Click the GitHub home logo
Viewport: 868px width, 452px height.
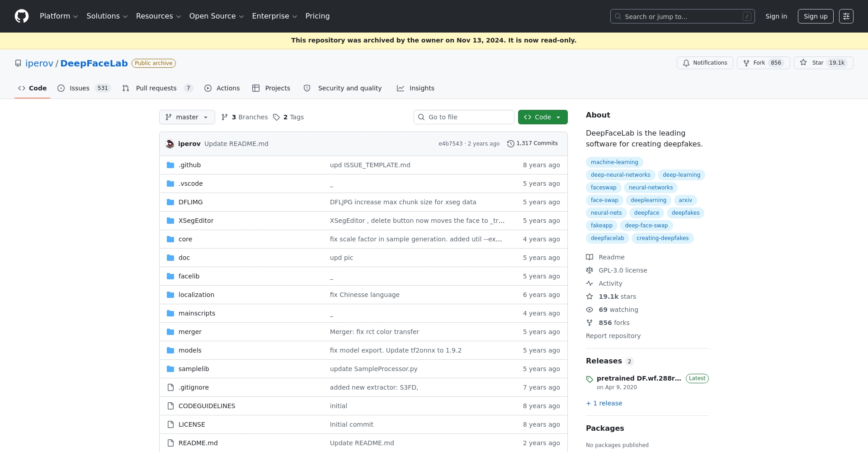[x=21, y=16]
